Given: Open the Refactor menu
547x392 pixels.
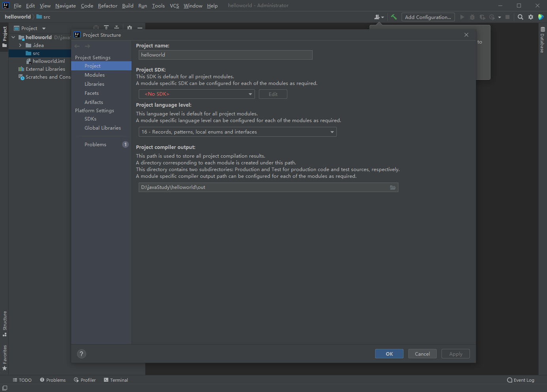Looking at the screenshot, I should click(x=108, y=6).
